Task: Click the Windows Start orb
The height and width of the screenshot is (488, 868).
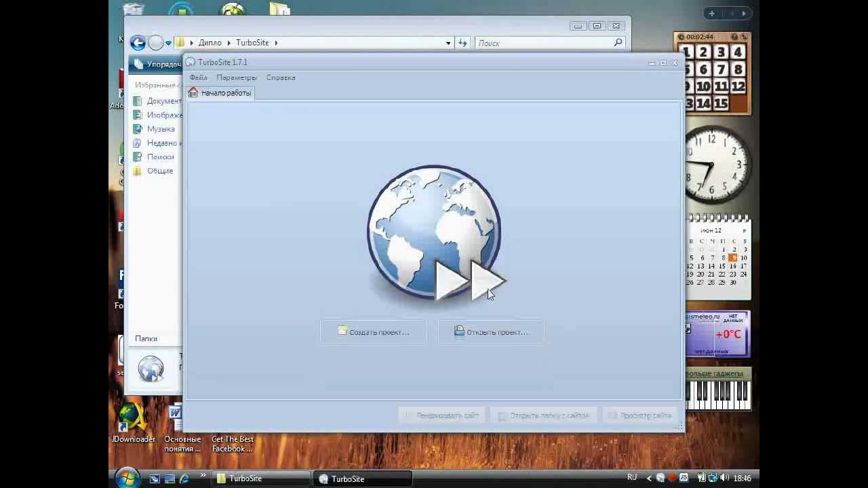Action: [x=127, y=477]
